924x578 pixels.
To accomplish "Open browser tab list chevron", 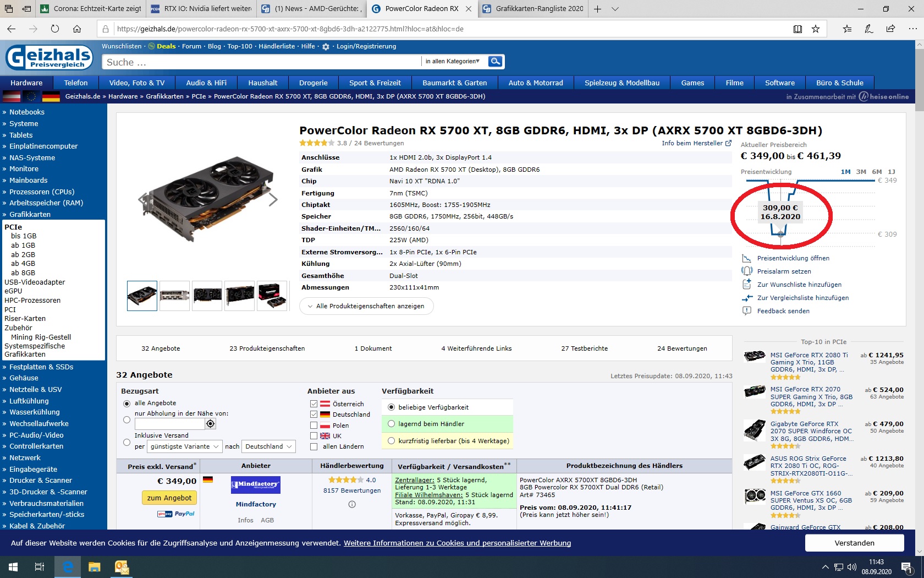I will click(x=615, y=9).
